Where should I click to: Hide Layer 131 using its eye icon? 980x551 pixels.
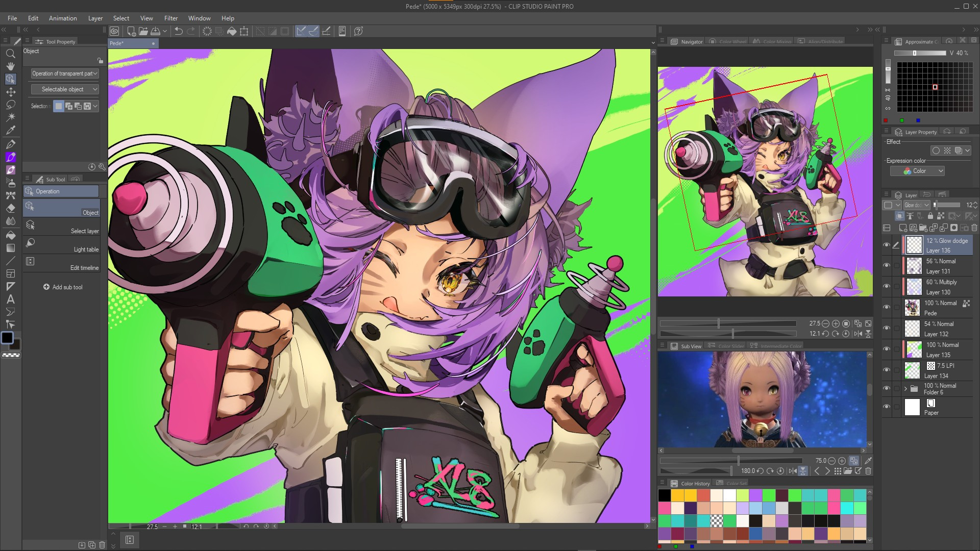887,265
